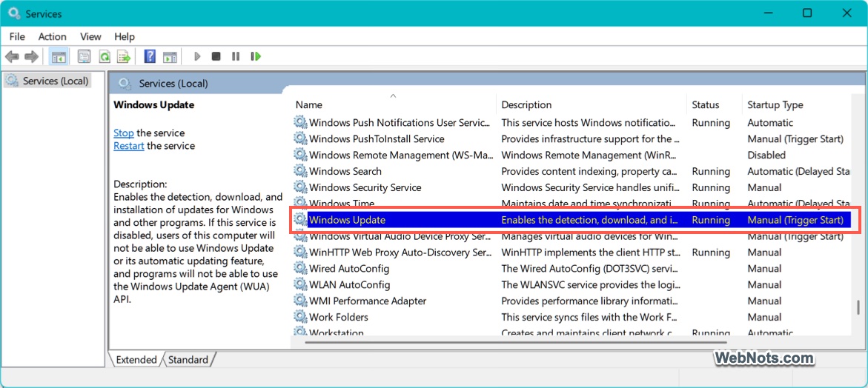Screen dimensions: 868x388
Task: Select the Windows Search service name
Action: 345,171
